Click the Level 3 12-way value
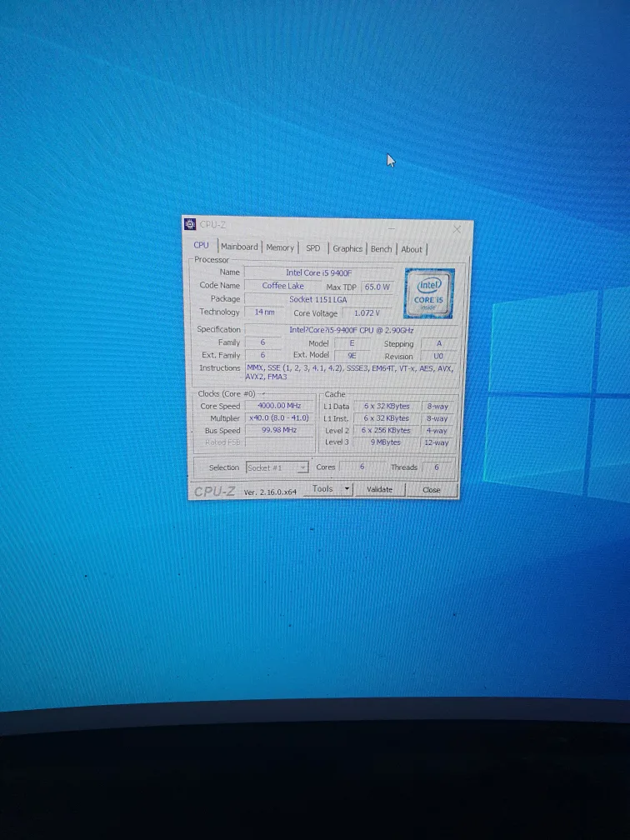630x840 pixels. 436,443
